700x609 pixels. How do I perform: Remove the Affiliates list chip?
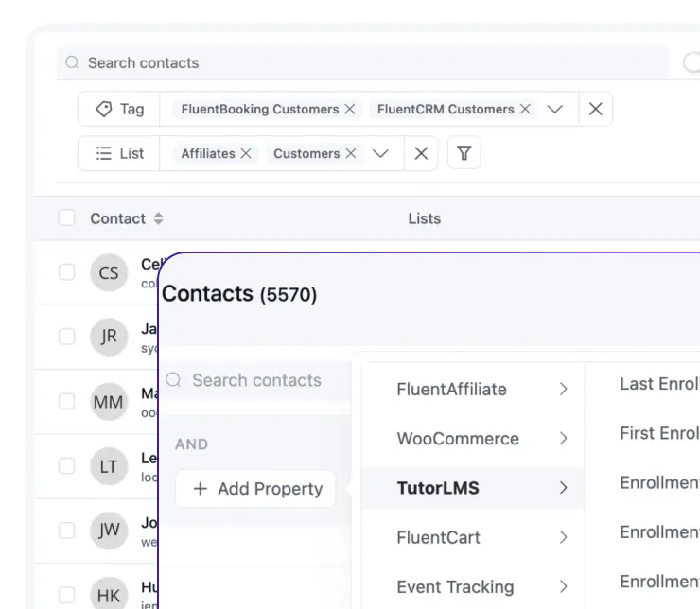click(246, 153)
